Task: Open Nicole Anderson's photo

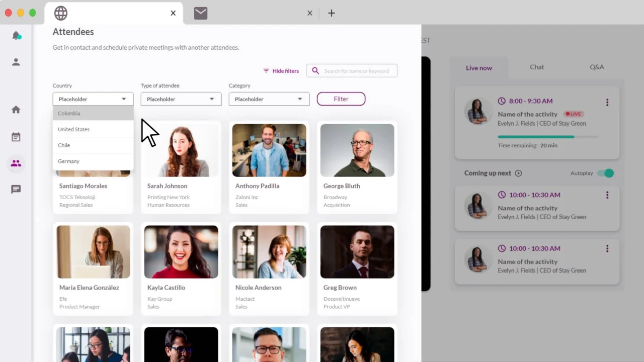Action: point(269,252)
